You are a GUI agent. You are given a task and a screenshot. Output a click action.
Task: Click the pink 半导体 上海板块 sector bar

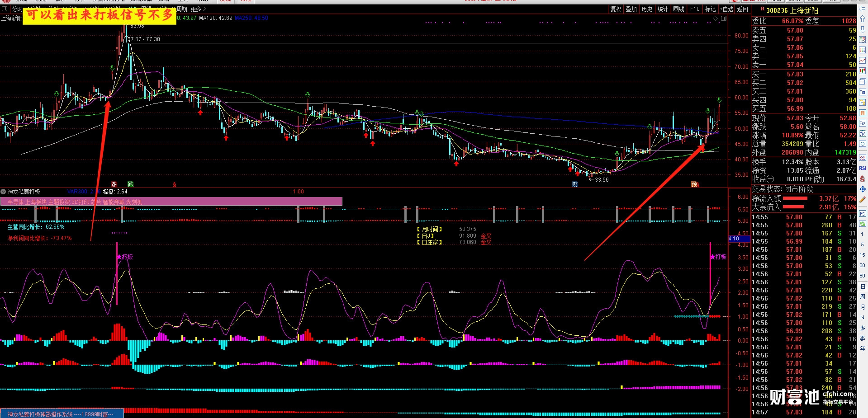click(171, 202)
